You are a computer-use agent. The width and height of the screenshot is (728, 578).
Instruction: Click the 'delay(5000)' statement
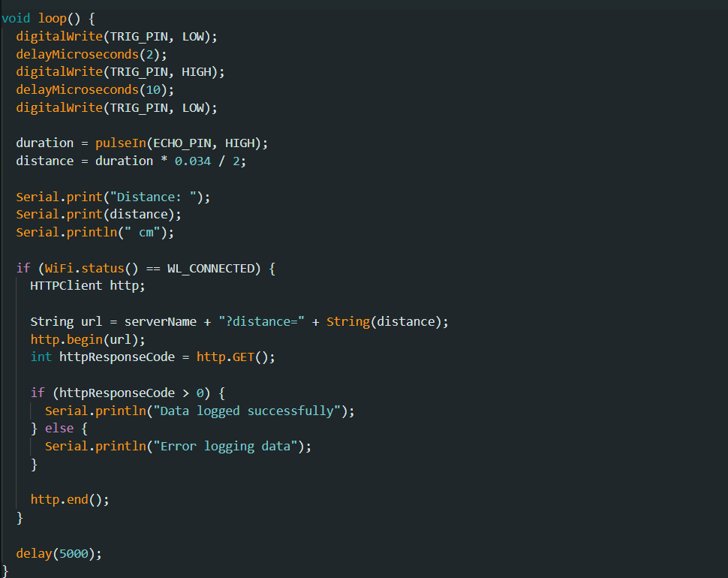click(59, 553)
